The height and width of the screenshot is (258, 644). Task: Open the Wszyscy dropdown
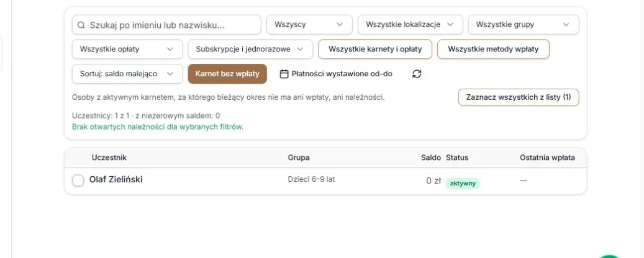[309, 25]
